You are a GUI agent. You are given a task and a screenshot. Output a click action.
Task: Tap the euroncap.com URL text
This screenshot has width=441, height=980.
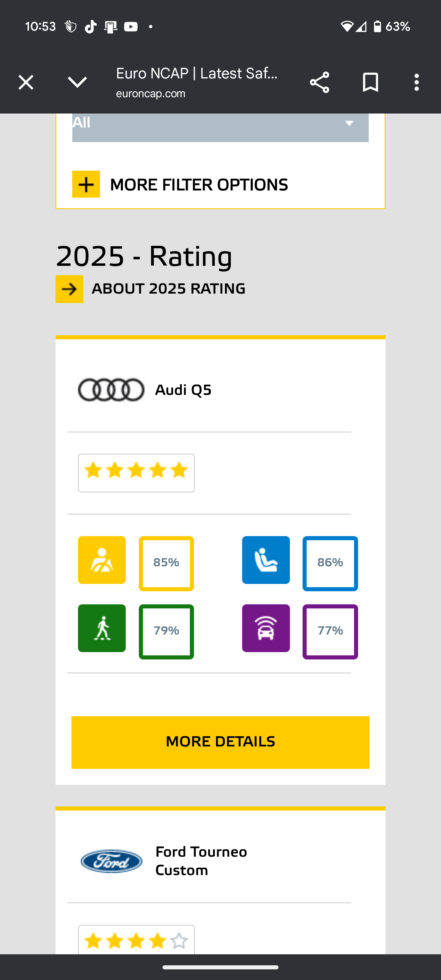click(x=151, y=94)
